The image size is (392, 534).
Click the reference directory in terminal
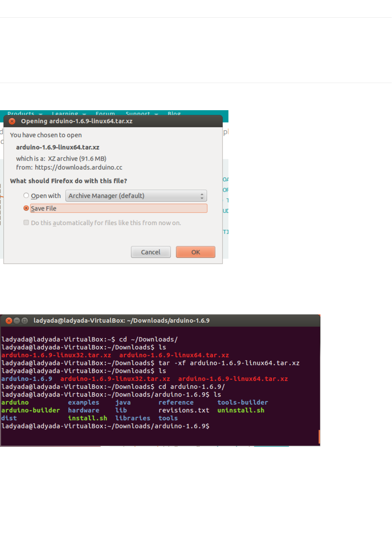coord(176,403)
